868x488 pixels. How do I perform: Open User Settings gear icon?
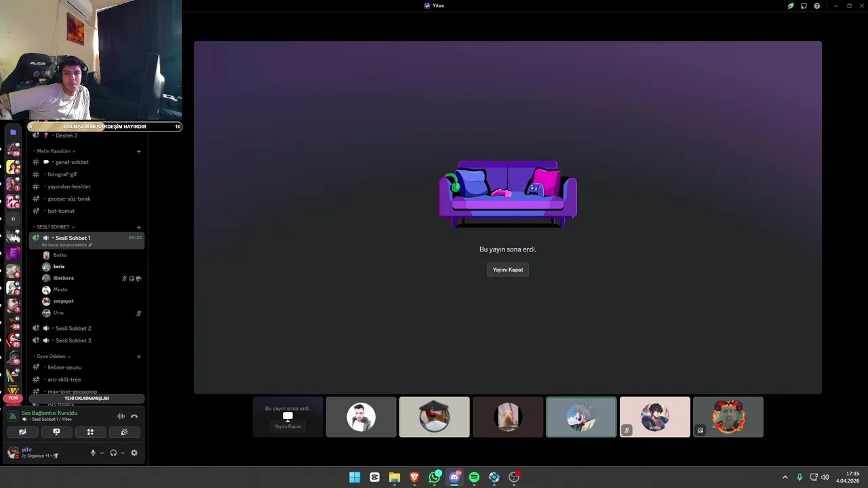[134, 453]
